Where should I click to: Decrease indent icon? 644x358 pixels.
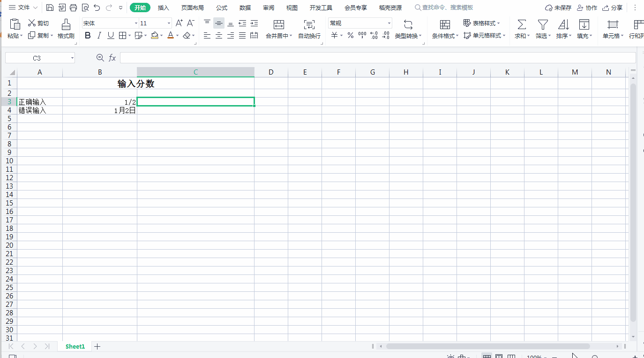coord(242,23)
